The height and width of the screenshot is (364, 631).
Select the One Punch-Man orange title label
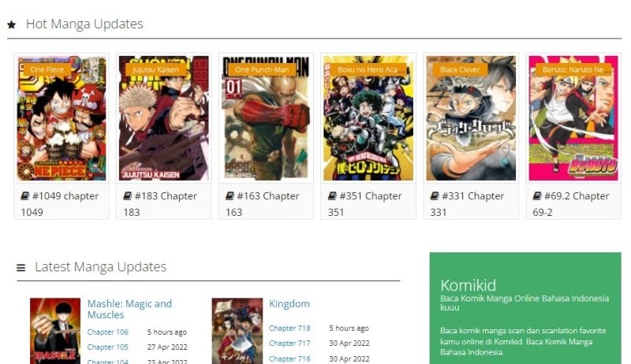pyautogui.click(x=262, y=69)
